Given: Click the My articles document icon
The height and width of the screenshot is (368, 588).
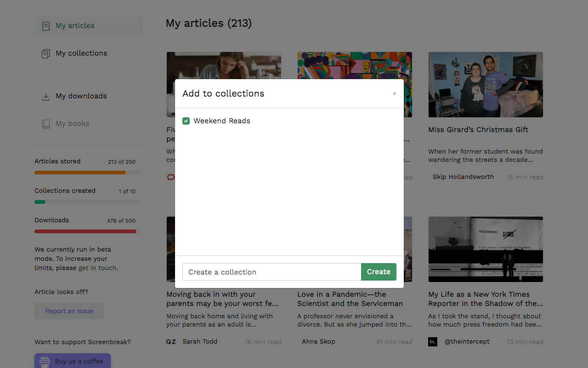Looking at the screenshot, I should (x=46, y=26).
